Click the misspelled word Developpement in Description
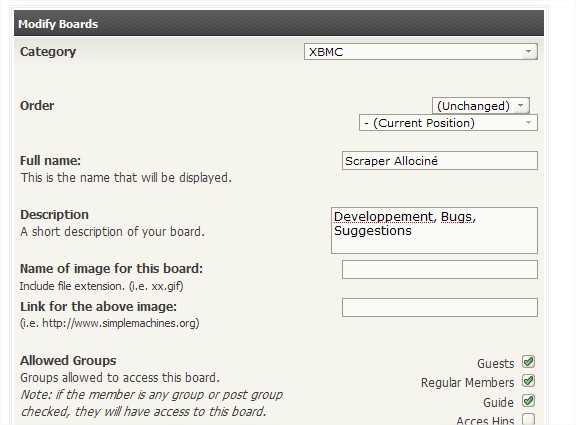Screen dimensions: 576x425 (384, 217)
